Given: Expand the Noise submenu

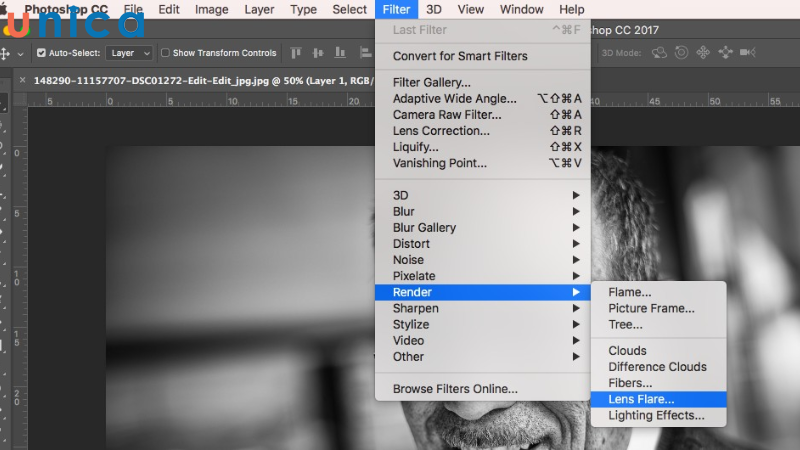Looking at the screenshot, I should [483, 260].
